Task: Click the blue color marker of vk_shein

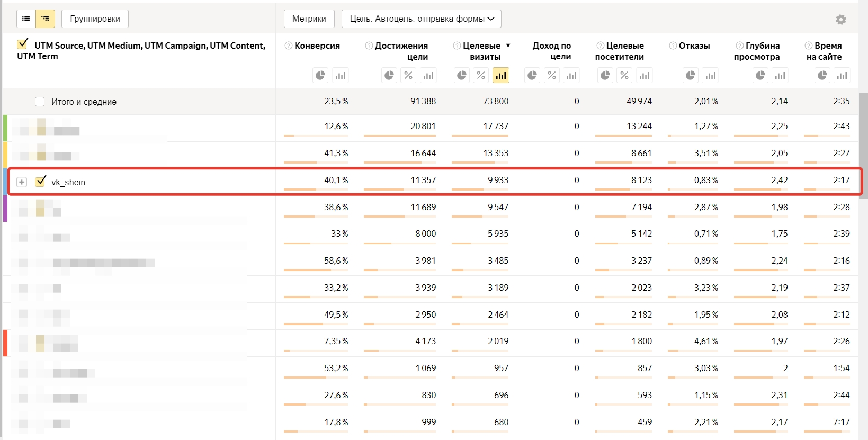Action: 5,182
